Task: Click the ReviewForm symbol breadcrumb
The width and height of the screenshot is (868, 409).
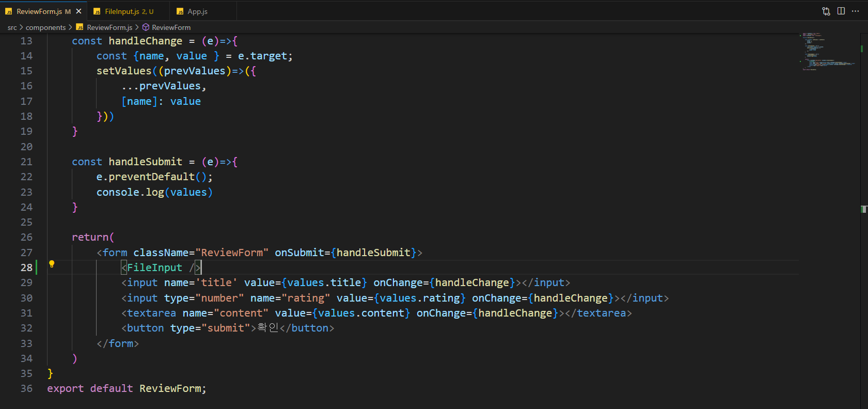Action: [x=171, y=27]
